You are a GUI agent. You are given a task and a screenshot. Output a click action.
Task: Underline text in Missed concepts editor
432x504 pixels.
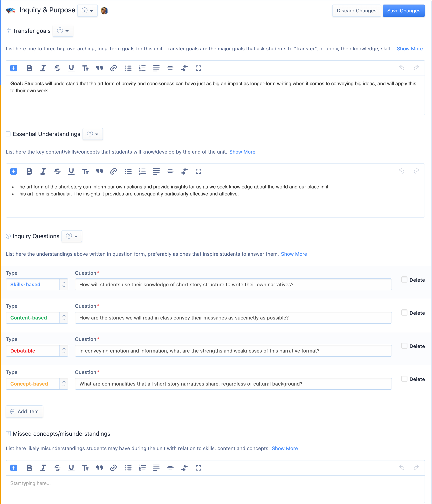pos(71,468)
